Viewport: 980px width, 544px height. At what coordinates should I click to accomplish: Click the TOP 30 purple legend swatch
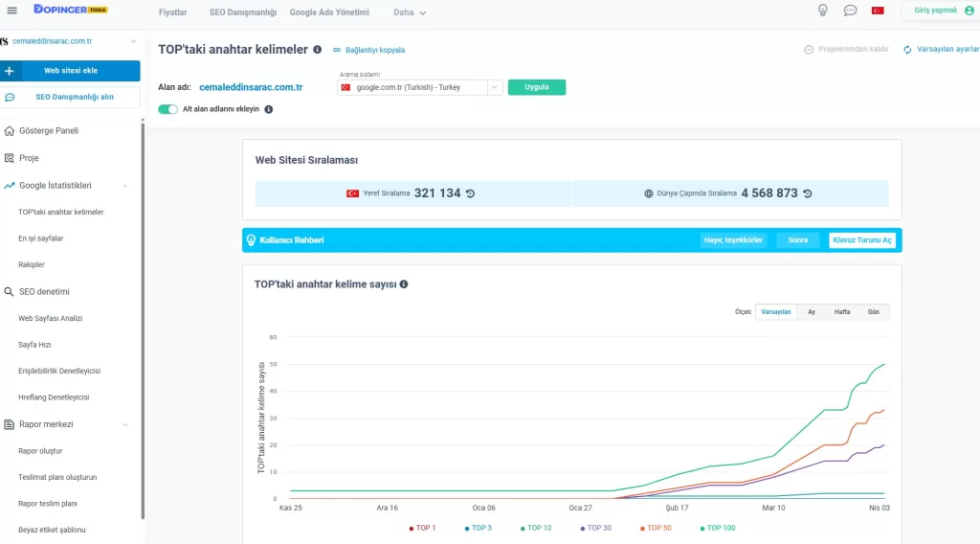tap(582, 528)
